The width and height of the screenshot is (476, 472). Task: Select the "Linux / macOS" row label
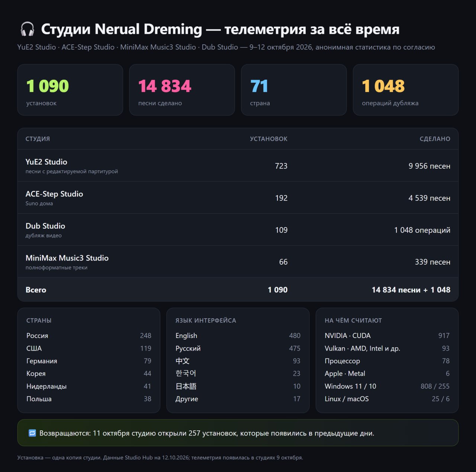point(347,399)
